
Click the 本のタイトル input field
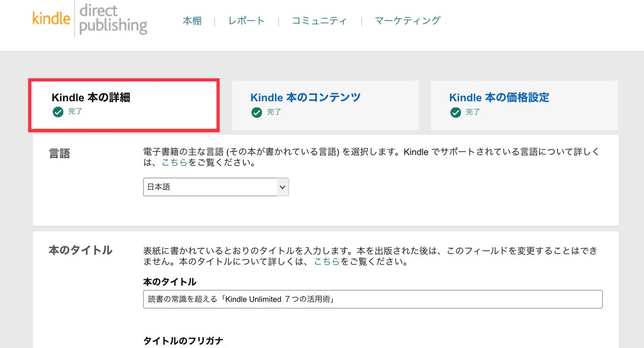pos(372,299)
